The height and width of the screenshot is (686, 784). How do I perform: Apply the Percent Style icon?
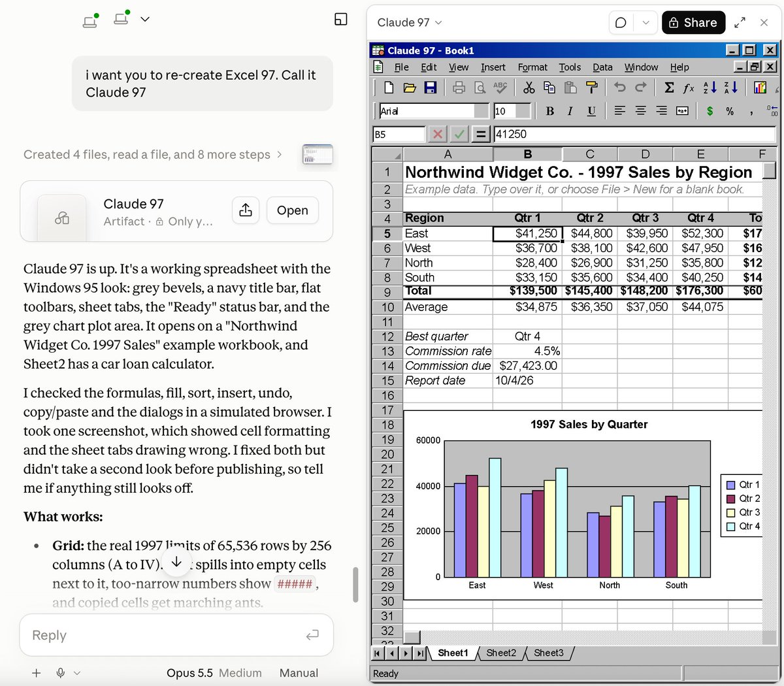[730, 111]
